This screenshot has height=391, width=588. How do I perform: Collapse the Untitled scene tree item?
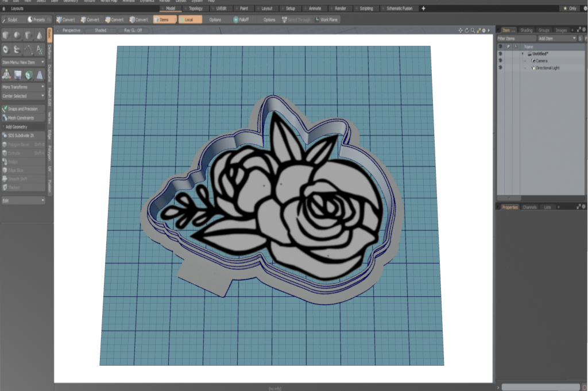point(523,53)
